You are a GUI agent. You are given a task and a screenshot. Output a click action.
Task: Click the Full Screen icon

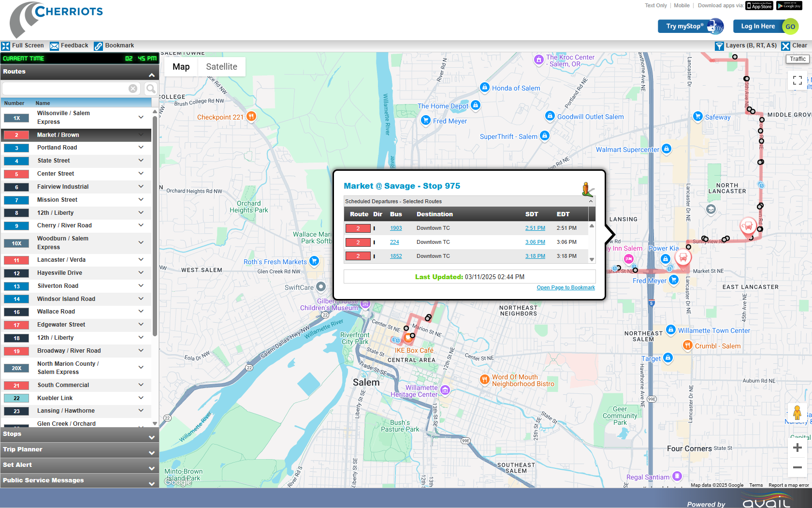6,46
